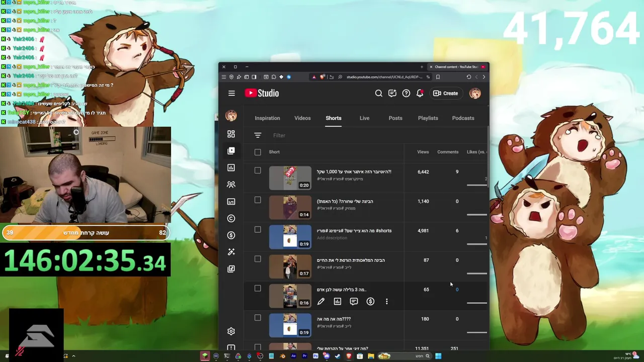Viewport: 644px width, 362px height.
Task: Open Earn section with the dollar icon
Action: pyautogui.click(x=231, y=235)
